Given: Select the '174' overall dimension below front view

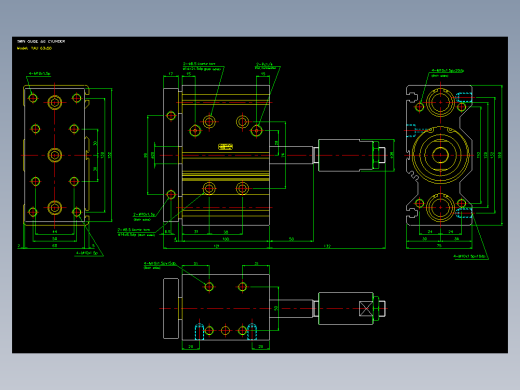Looking at the screenshot, I should pyautogui.click(x=216, y=246).
